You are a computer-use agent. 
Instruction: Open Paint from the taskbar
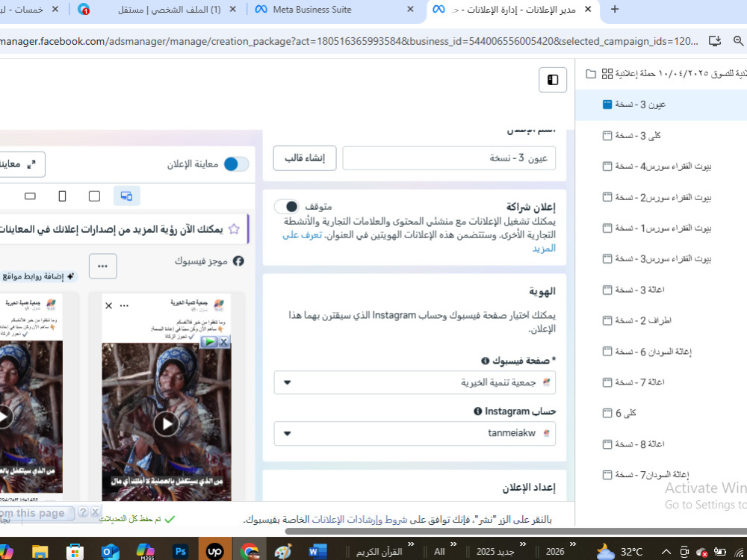point(283,552)
